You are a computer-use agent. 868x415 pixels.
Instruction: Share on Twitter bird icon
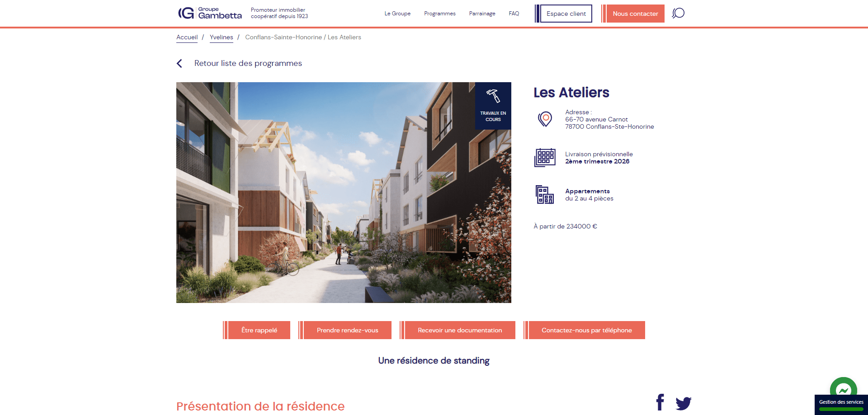683,403
